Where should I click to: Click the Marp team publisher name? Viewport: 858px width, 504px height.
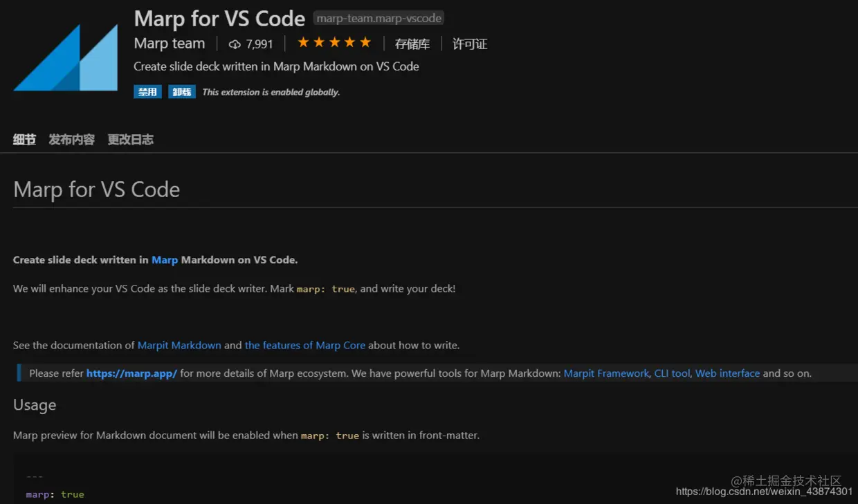tap(170, 44)
